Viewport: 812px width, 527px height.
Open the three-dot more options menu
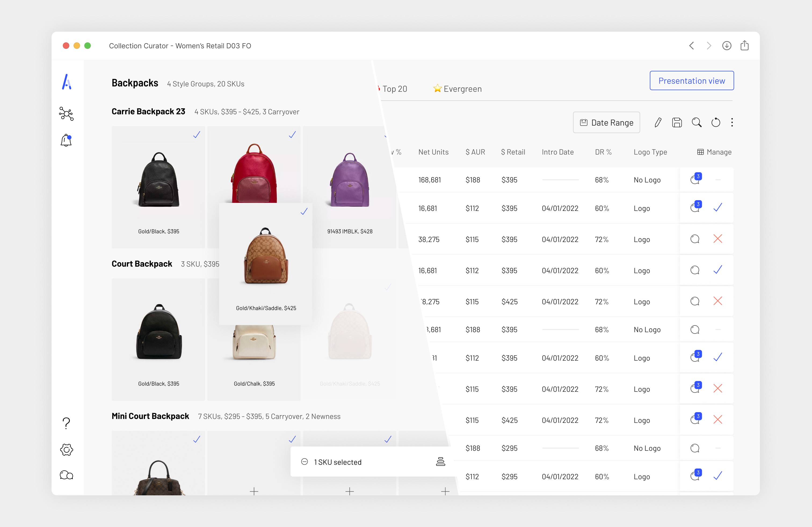[x=732, y=122]
